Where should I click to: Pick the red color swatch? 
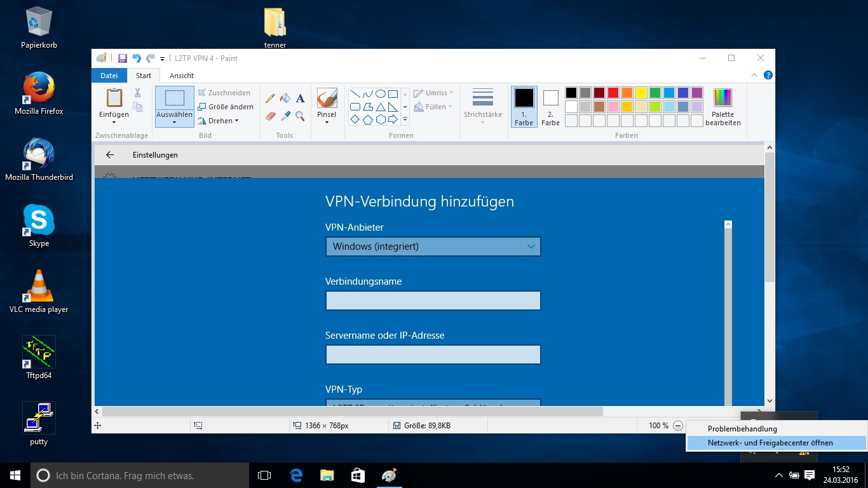(x=613, y=93)
